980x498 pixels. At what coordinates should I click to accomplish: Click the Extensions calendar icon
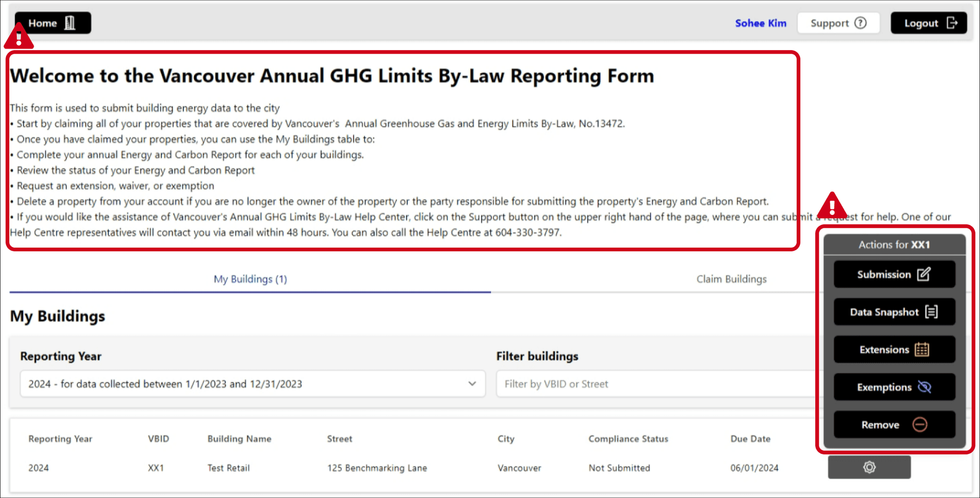click(x=922, y=349)
